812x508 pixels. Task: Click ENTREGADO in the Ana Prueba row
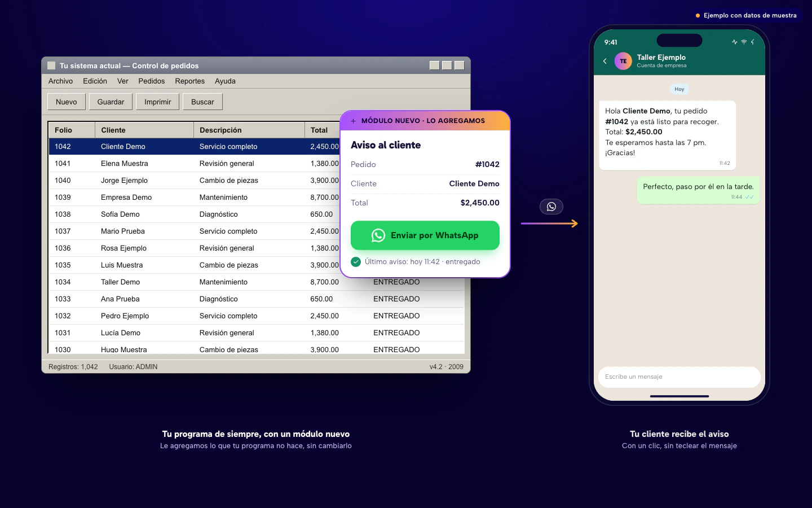click(x=396, y=299)
